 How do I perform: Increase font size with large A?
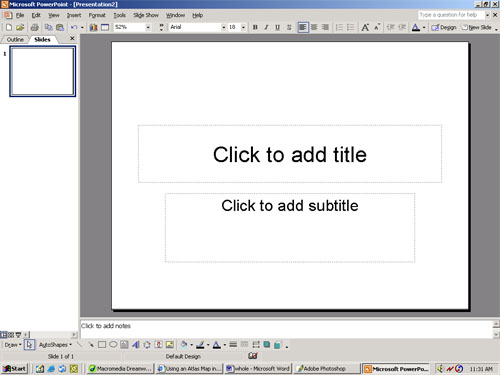365,27
